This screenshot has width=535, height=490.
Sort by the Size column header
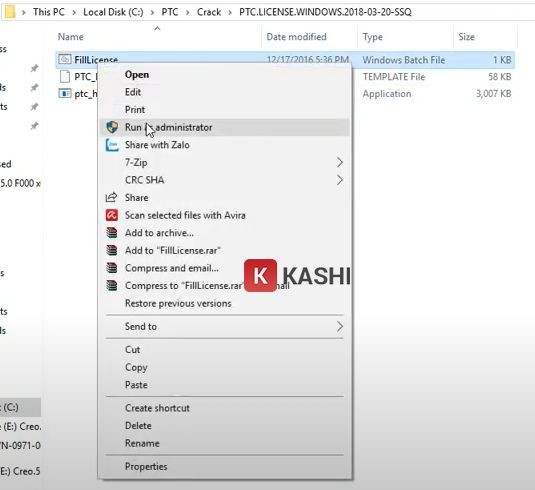point(466,37)
